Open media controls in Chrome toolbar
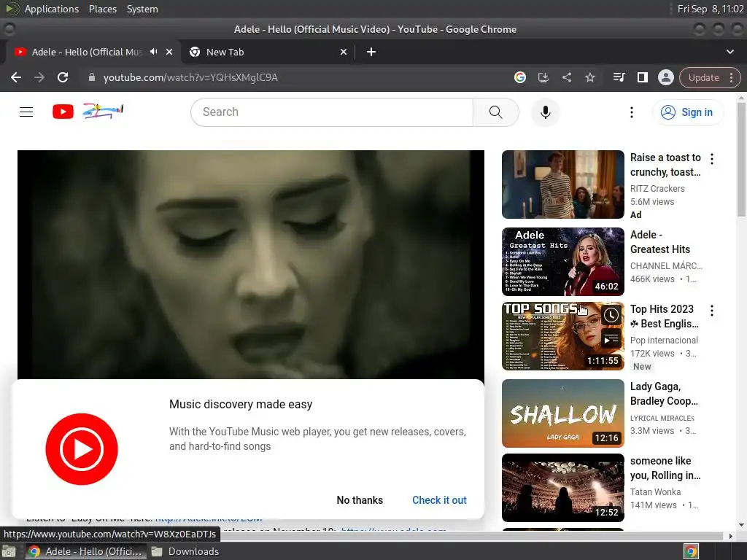This screenshot has width=747, height=560. 619,77
